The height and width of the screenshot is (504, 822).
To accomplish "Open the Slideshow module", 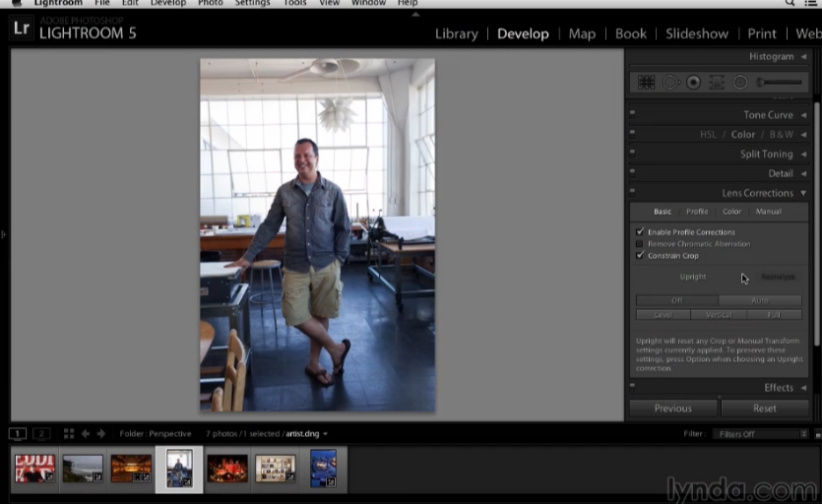I will (697, 33).
